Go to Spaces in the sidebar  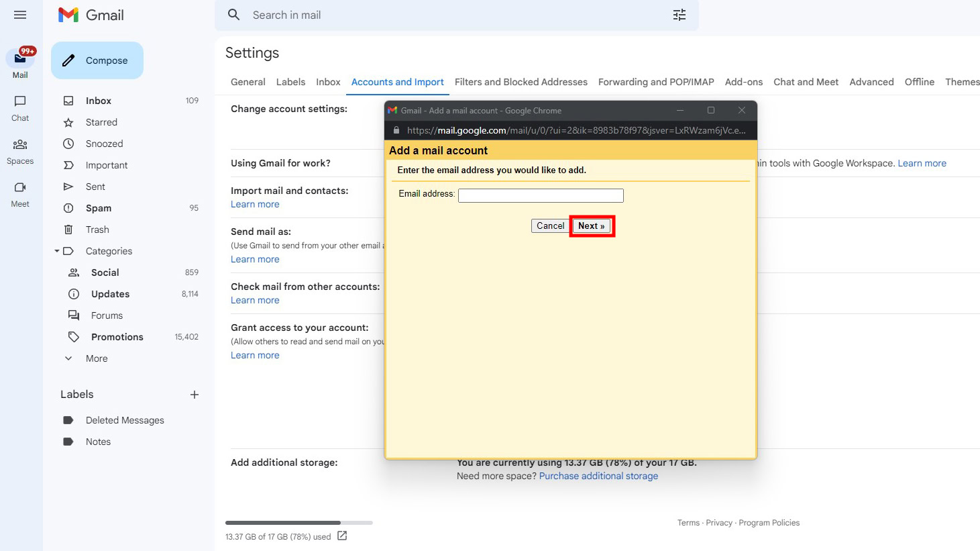tap(20, 145)
